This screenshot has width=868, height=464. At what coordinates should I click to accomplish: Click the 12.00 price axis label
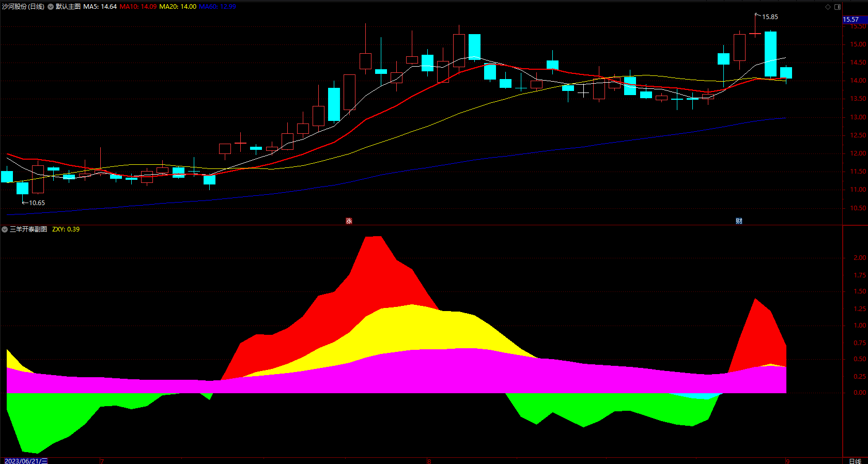tap(858, 153)
